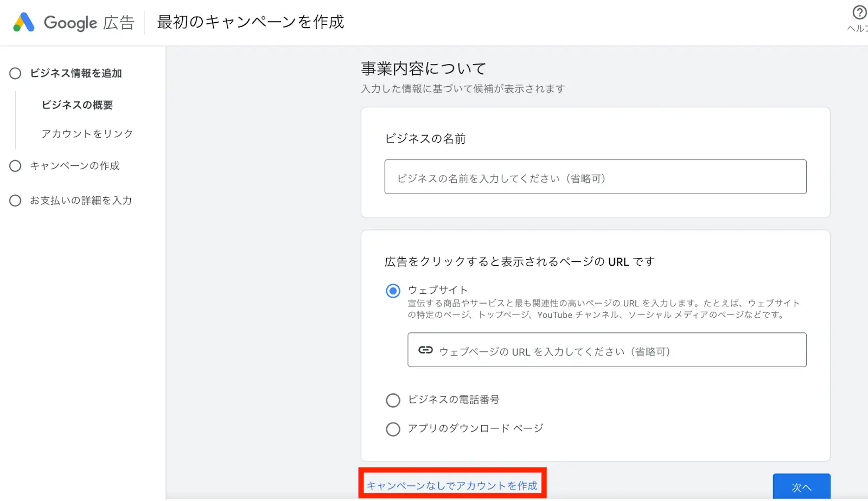Select the ビジネスの電話番号 radio option
The height and width of the screenshot is (501, 868).
tap(393, 400)
